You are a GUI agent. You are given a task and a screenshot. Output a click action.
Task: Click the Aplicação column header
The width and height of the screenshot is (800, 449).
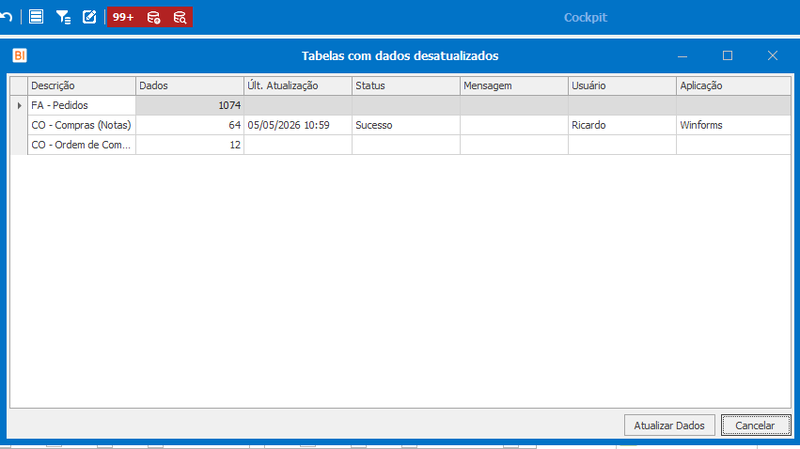click(734, 86)
